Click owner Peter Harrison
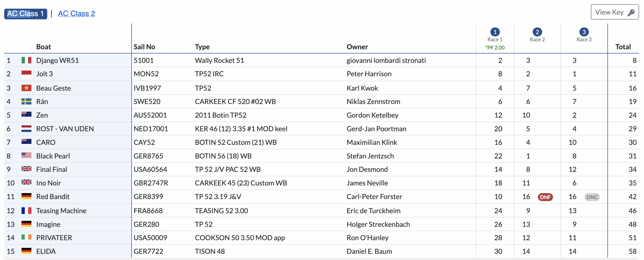This screenshot has height=260, width=644. click(x=369, y=74)
